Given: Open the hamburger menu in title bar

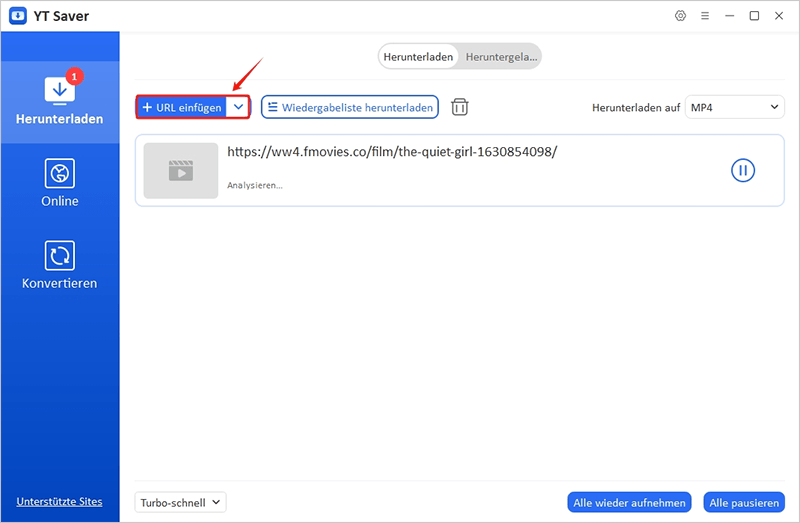Looking at the screenshot, I should [x=705, y=16].
